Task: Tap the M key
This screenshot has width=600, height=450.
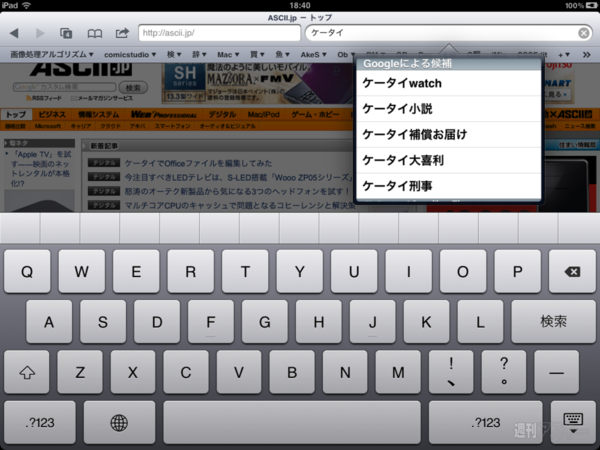Action: pyautogui.click(x=398, y=372)
